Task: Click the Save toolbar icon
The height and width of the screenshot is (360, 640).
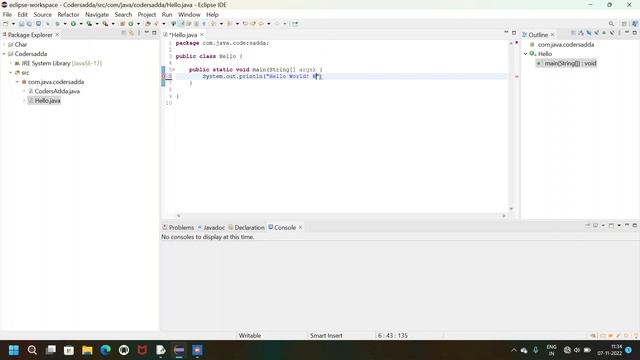Action: point(21,24)
